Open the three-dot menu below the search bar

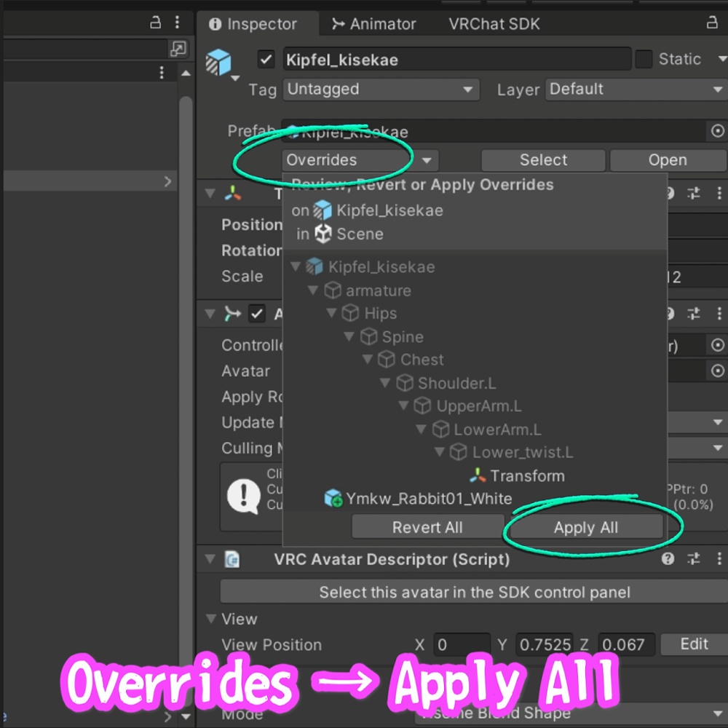pos(161,72)
